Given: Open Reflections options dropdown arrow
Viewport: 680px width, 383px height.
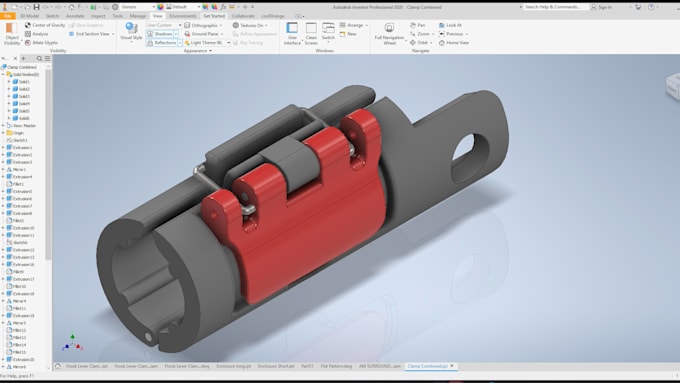Looking at the screenshot, I should [x=180, y=43].
